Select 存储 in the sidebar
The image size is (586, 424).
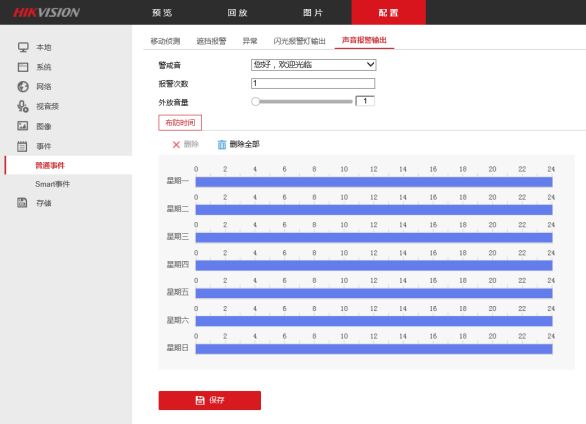[44, 203]
